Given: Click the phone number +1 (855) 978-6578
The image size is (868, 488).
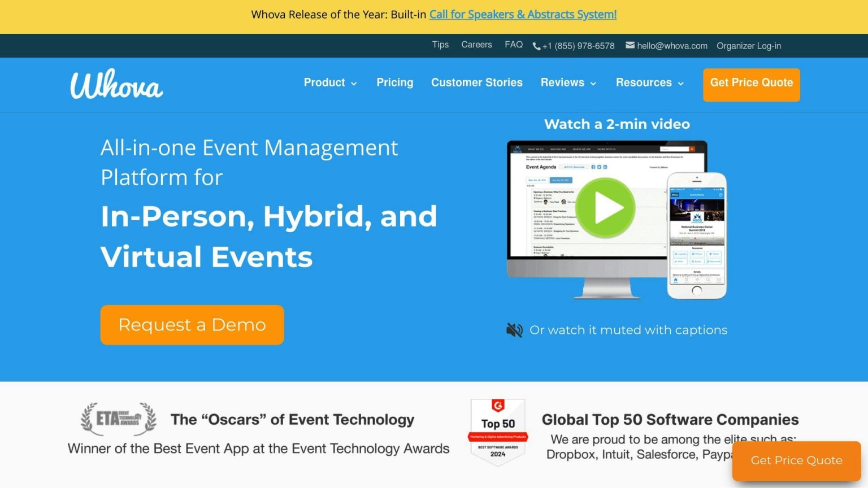Looking at the screenshot, I should [579, 46].
